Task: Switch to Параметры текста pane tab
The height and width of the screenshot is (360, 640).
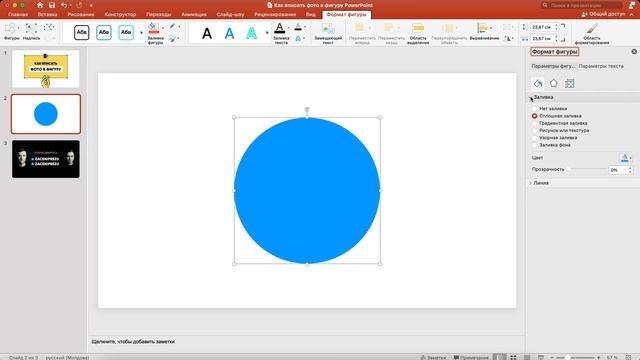Action: 601,66
